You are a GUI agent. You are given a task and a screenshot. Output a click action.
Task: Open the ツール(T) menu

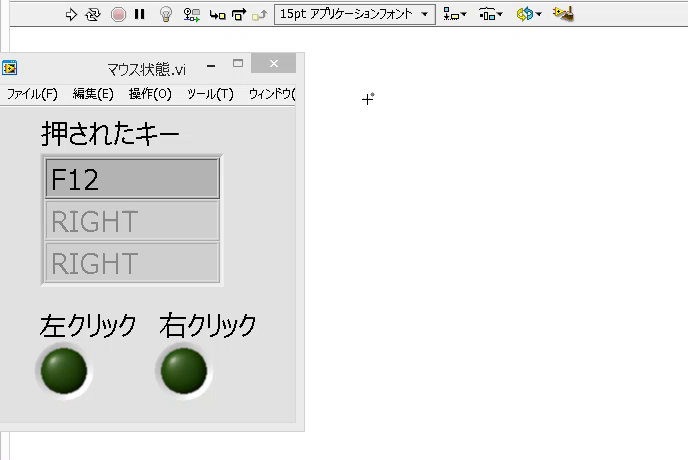(210, 94)
